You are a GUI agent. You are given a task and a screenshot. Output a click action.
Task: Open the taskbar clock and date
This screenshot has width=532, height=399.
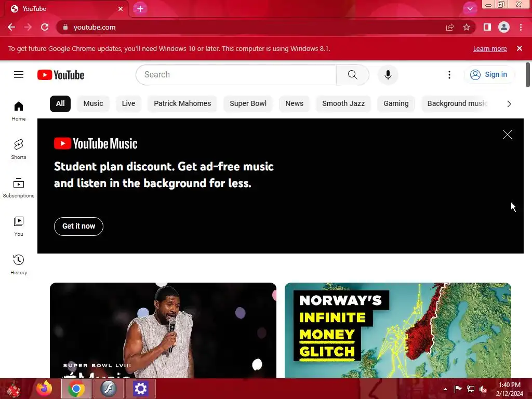pyautogui.click(x=509, y=389)
